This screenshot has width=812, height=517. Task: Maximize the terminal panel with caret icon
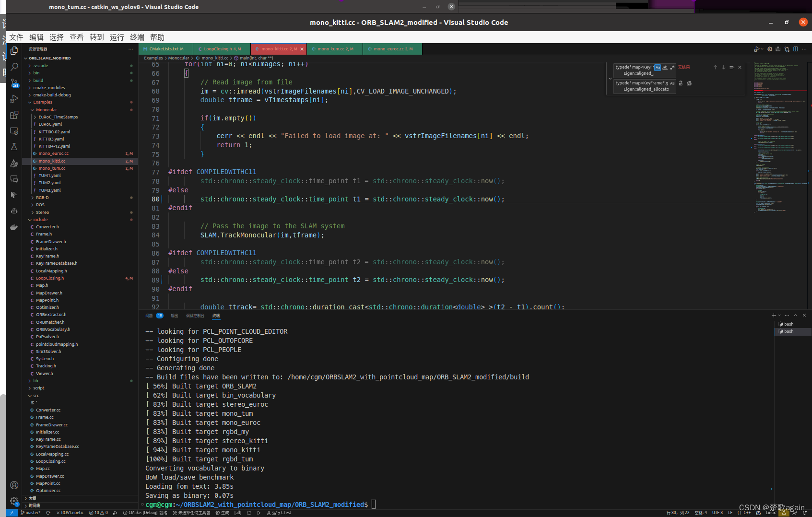pyautogui.click(x=796, y=315)
